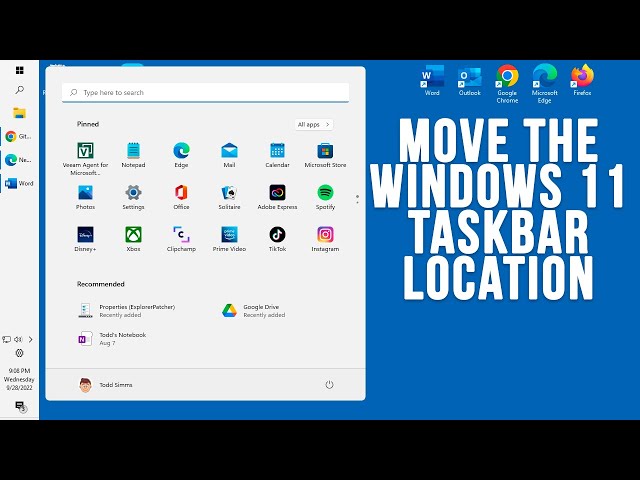Click the Start button on taskbar
The image size is (640, 480).
tap(20, 70)
